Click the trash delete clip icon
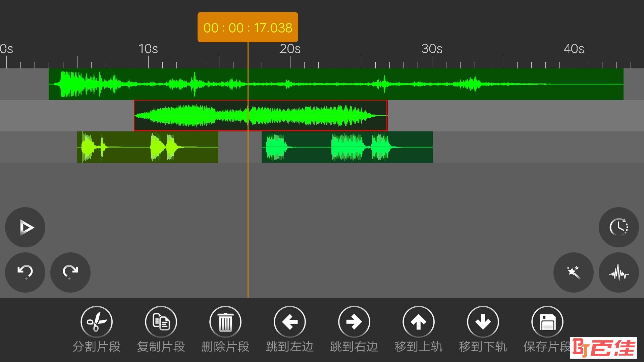 coord(225,322)
